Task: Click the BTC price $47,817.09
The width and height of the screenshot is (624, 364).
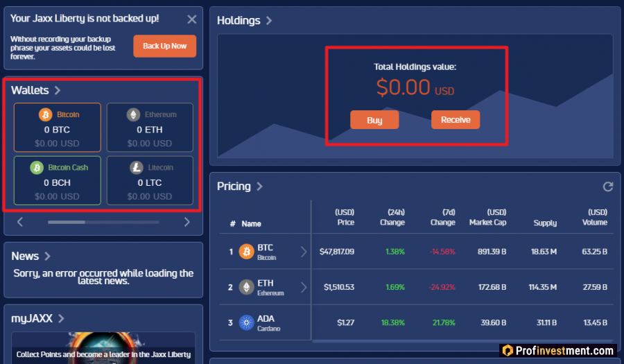Action: pyautogui.click(x=337, y=252)
